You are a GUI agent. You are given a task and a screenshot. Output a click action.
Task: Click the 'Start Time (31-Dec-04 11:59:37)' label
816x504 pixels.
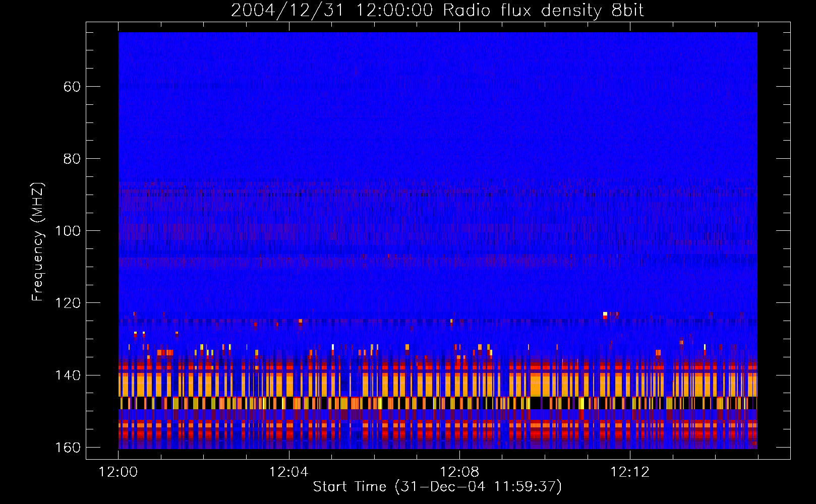(x=437, y=487)
